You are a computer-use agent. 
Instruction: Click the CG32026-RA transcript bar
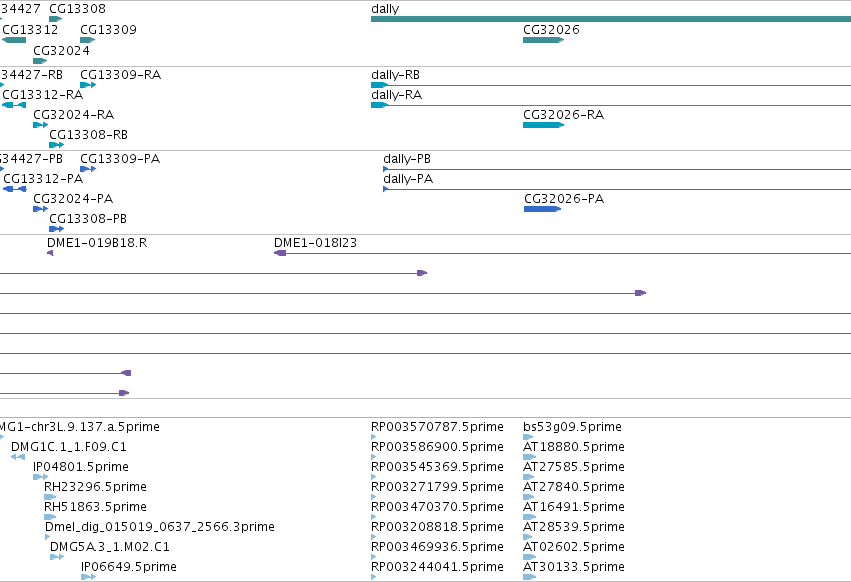[543, 125]
